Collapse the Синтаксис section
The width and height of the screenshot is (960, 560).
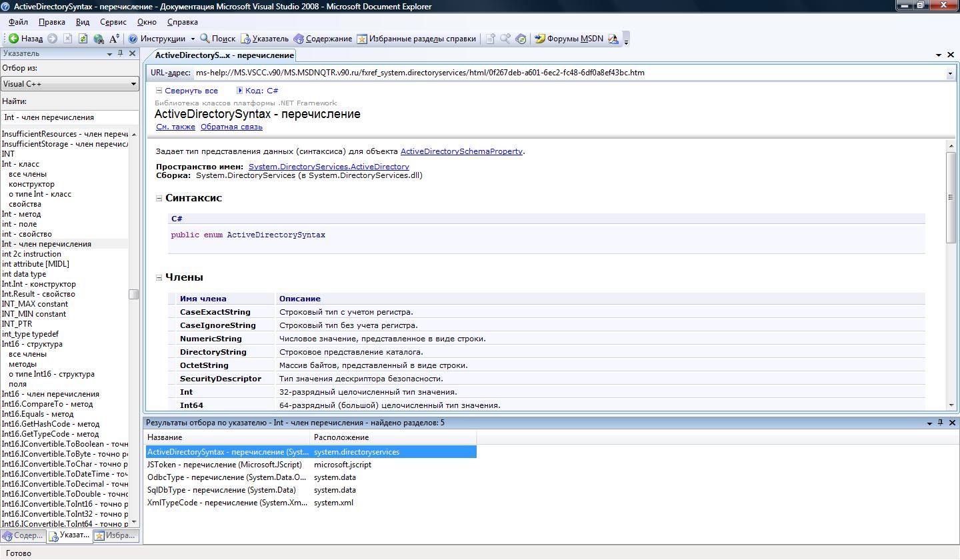point(159,198)
